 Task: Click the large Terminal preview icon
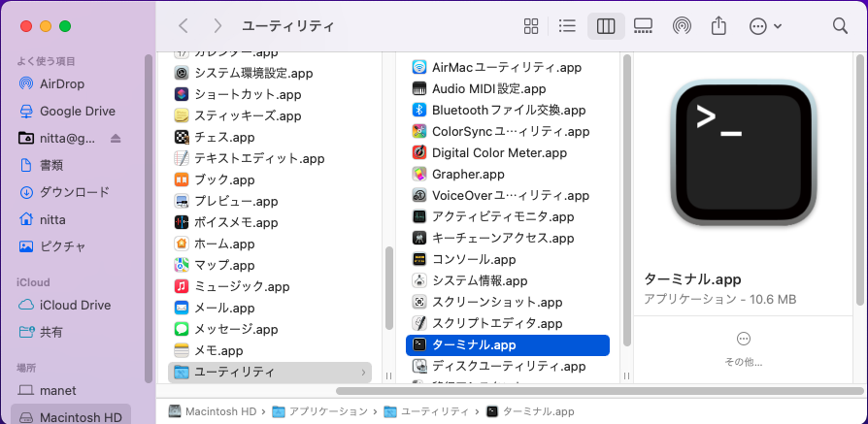coord(744,152)
